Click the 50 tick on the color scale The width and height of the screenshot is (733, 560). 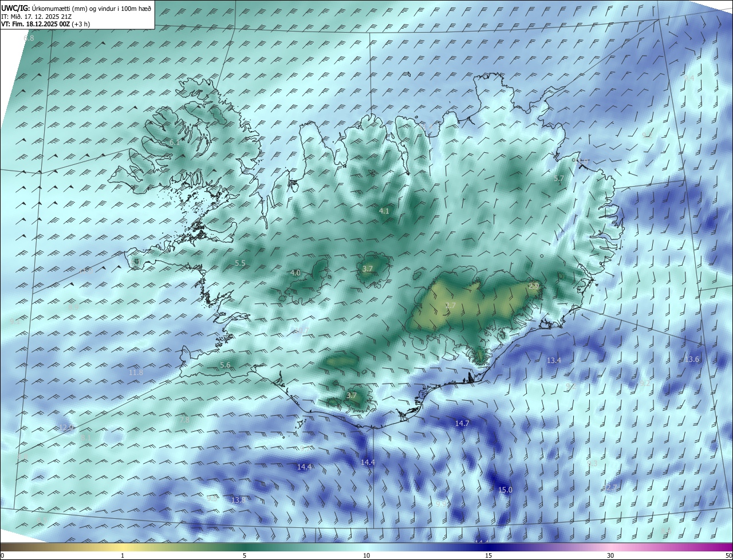[728, 555]
